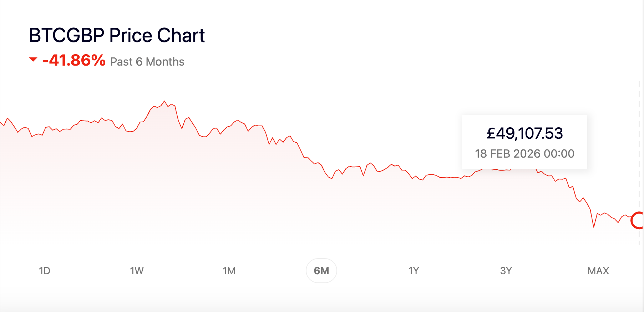
Task: Click the highest peak of the price line
Action: tap(164, 101)
